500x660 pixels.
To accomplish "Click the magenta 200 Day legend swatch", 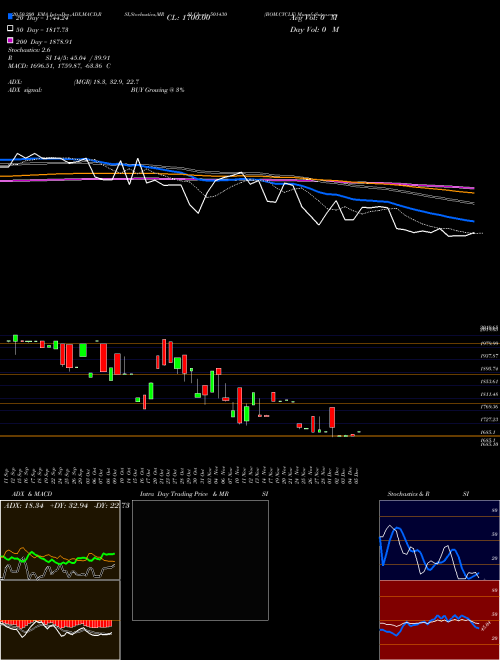I will coord(11,40).
